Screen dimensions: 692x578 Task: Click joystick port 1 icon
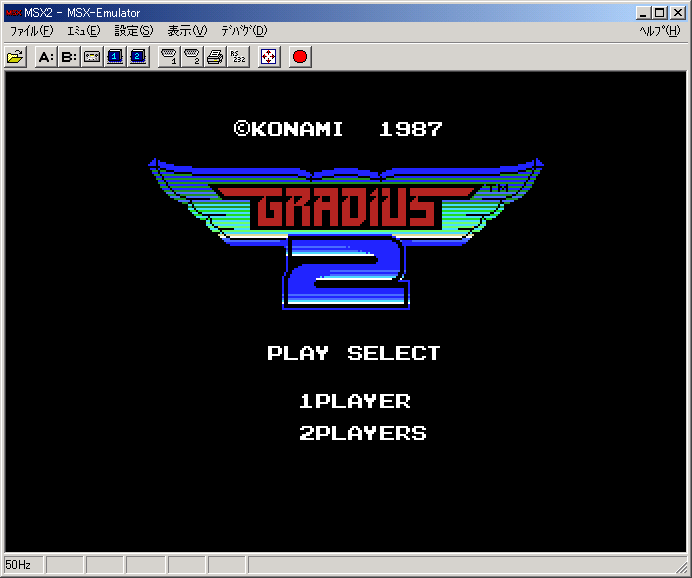click(x=169, y=57)
